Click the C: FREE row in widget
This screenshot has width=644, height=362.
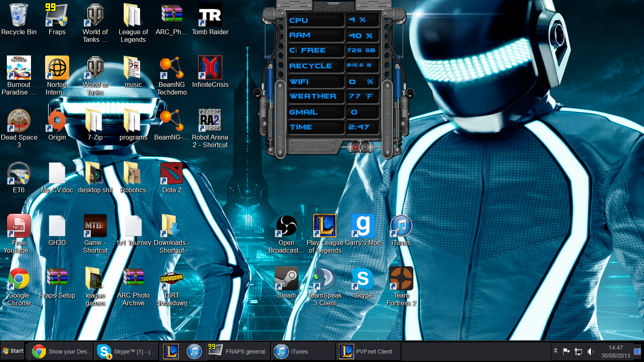pyautogui.click(x=334, y=50)
